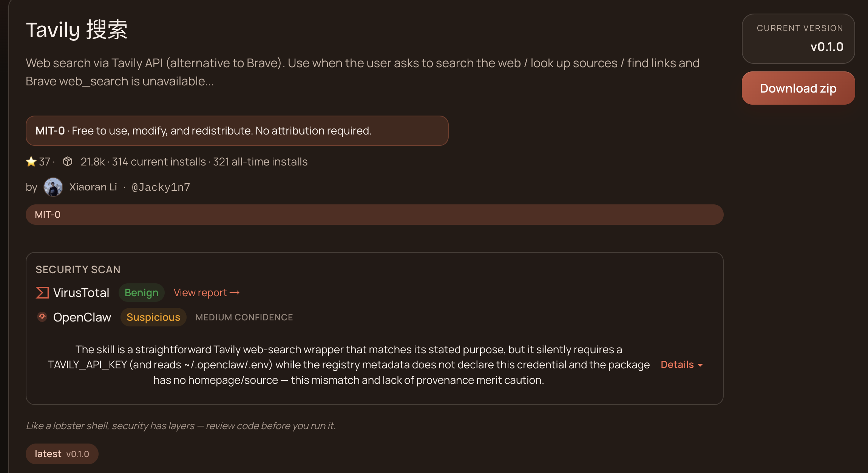The image size is (868, 473).
Task: Click the package cube downloads icon
Action: click(x=68, y=162)
